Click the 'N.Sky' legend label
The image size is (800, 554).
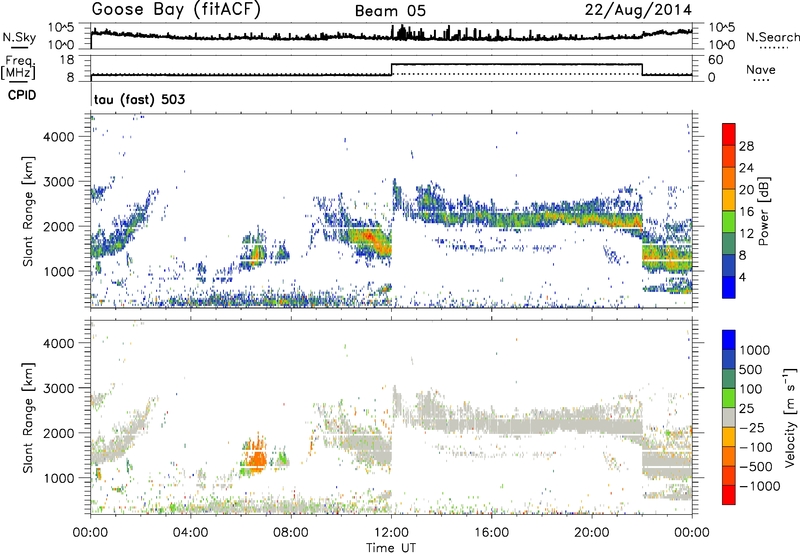(19, 37)
